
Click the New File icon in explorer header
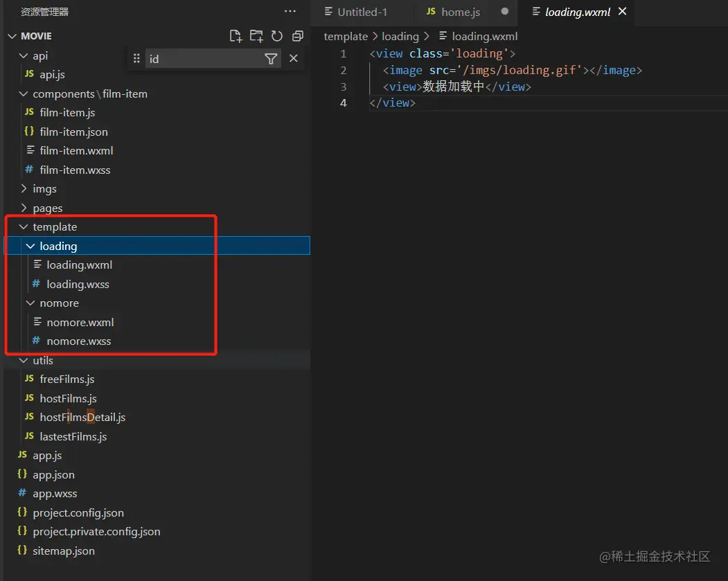(x=236, y=36)
